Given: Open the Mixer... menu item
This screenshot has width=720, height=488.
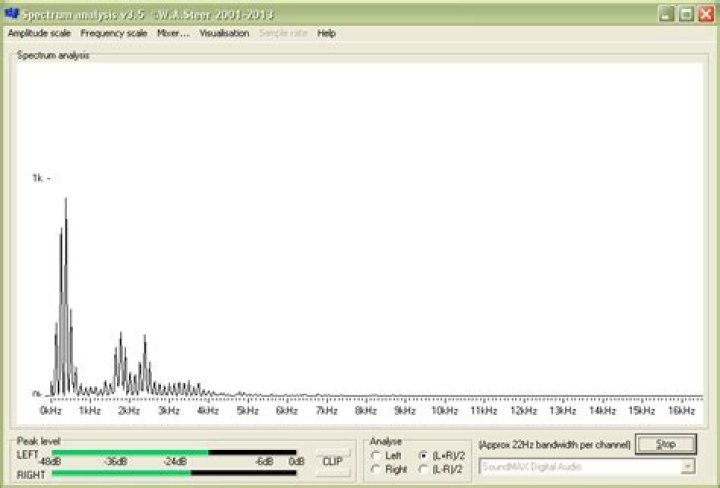Looking at the screenshot, I should (173, 33).
